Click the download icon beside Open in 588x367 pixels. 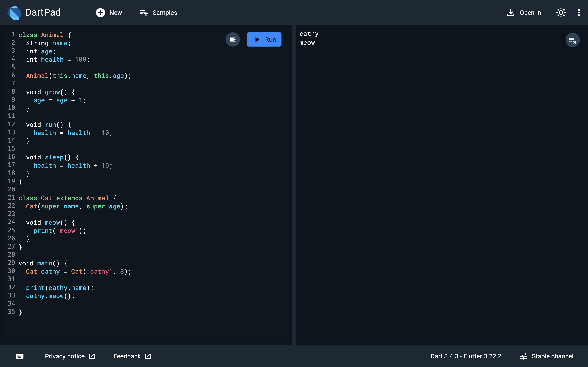(511, 13)
